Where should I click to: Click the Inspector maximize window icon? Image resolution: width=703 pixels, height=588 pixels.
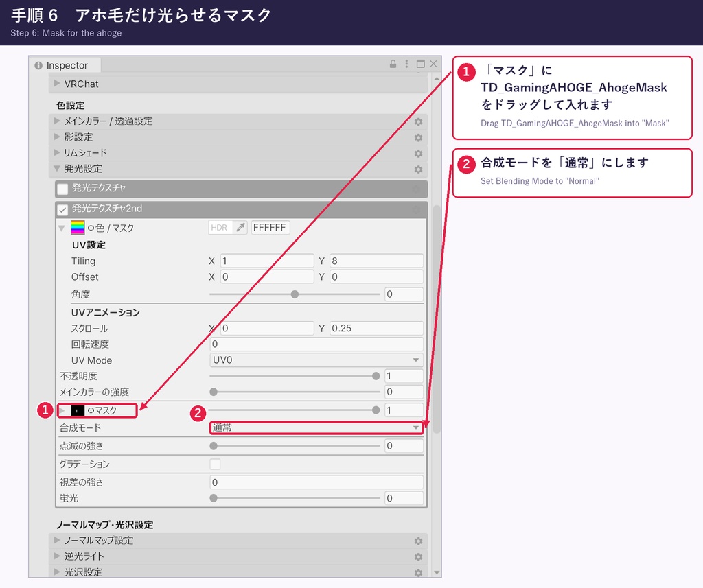[x=421, y=64]
